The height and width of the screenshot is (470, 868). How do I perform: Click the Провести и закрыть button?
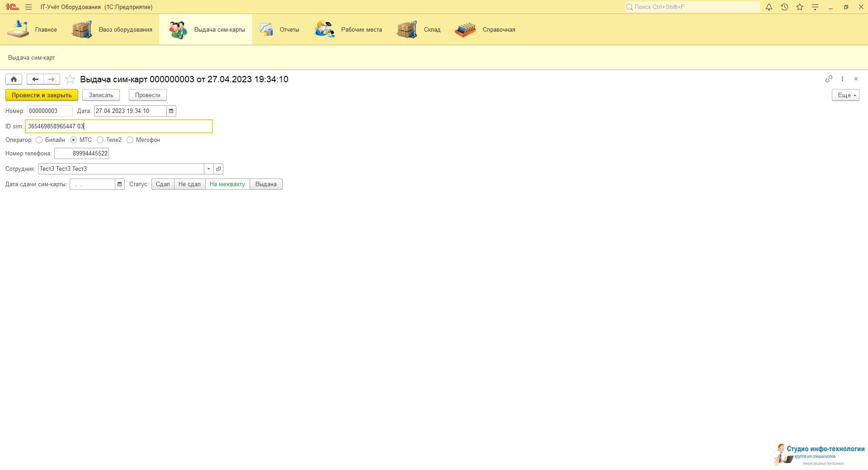[x=42, y=95]
